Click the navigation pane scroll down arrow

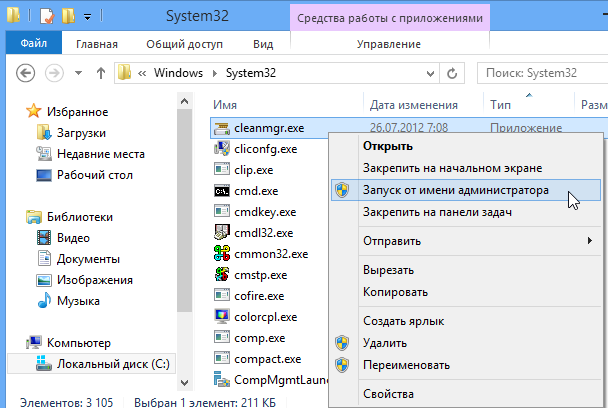pos(185,383)
